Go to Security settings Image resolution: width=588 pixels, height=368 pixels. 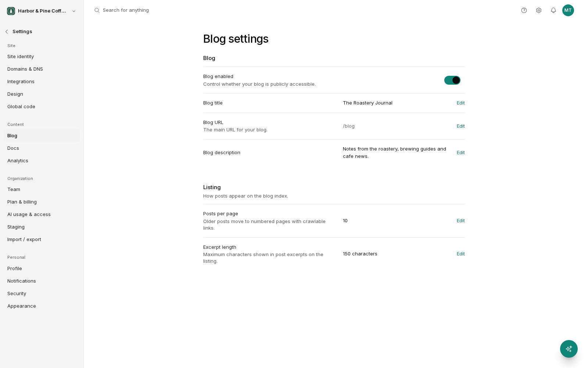(42, 294)
